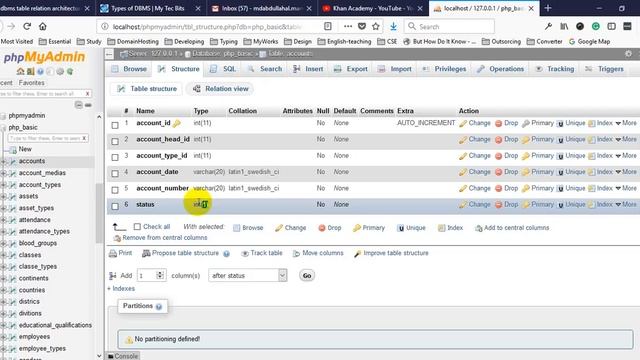This screenshot has height=360, width=640.
Task: Switch to the Inbox (57) browser tab
Action: [261, 8]
